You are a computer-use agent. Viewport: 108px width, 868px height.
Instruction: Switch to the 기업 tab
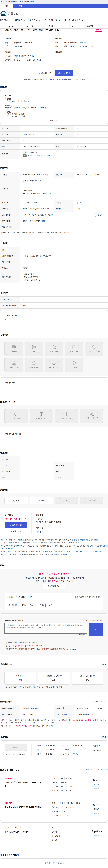coord(20,6)
